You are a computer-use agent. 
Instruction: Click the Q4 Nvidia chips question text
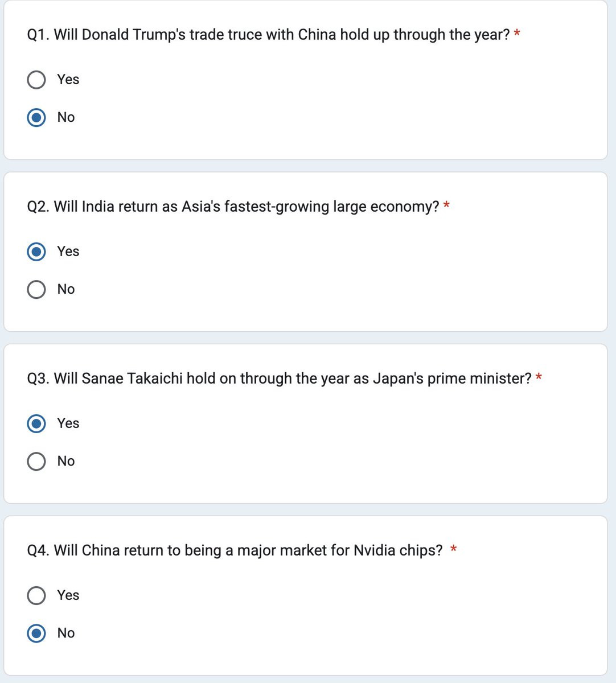[x=235, y=550]
